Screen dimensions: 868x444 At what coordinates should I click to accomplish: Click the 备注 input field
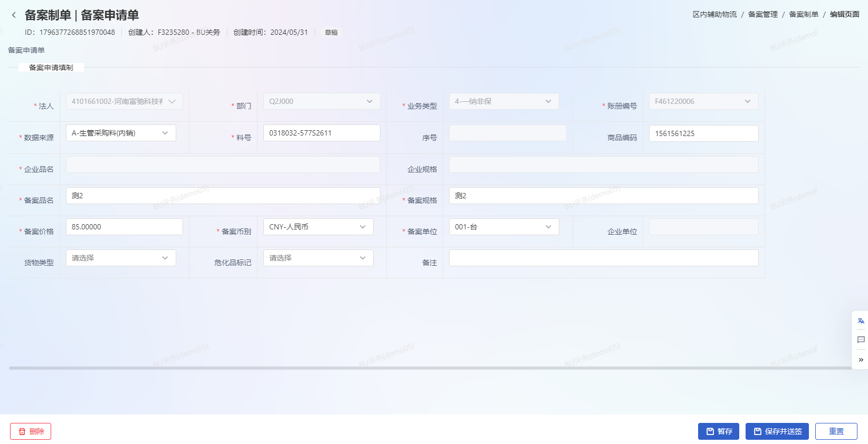tap(604, 258)
